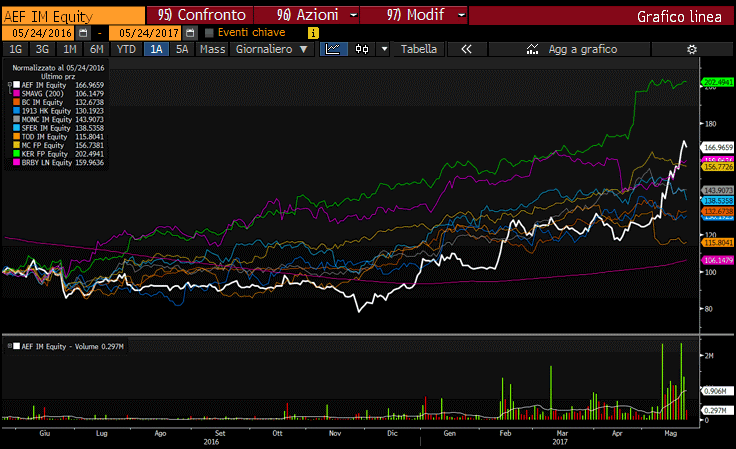This screenshot has width=736, height=449.
Task: Click the start date field 05/24/2016
Action: (39, 33)
